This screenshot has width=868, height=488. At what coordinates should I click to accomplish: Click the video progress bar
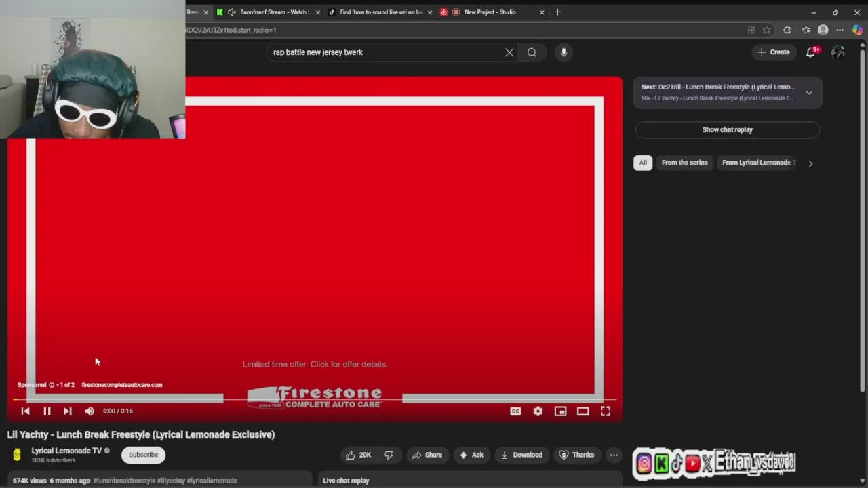[315, 400]
